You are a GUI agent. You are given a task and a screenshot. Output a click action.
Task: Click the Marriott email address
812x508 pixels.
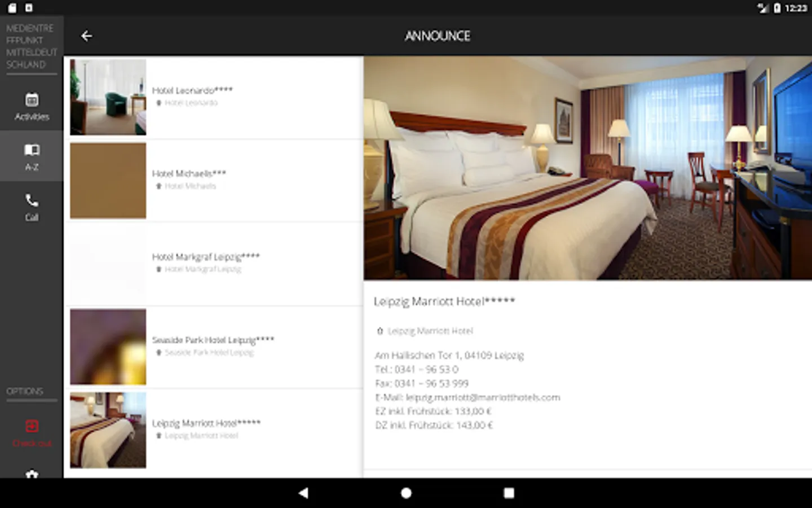click(483, 397)
